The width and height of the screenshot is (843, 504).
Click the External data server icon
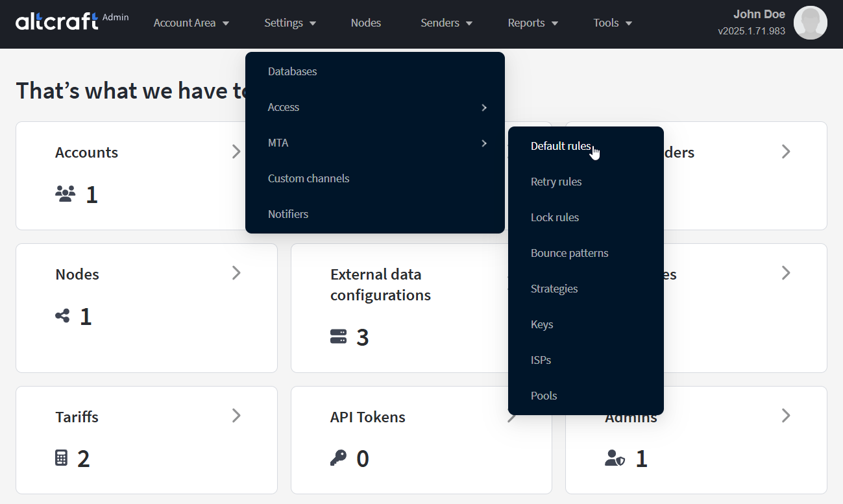click(338, 337)
